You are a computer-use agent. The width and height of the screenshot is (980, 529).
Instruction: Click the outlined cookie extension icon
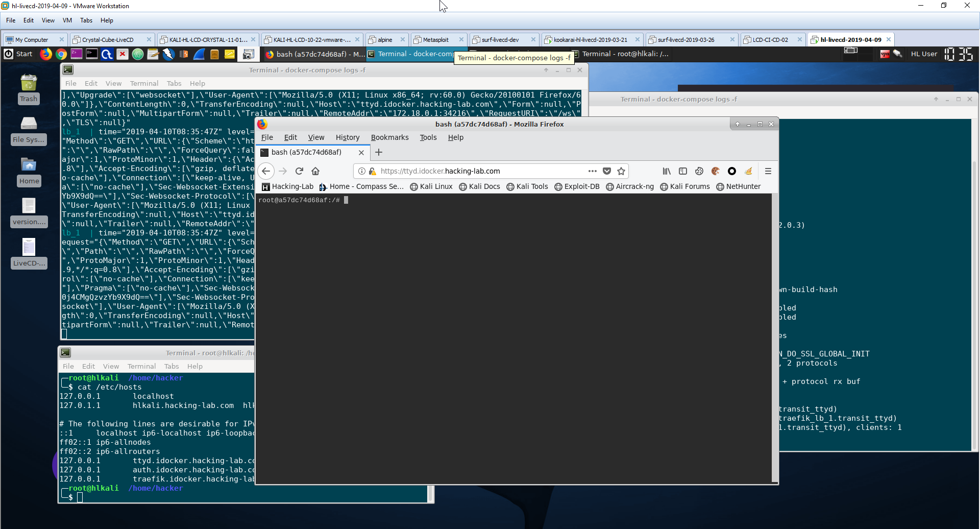click(x=699, y=171)
